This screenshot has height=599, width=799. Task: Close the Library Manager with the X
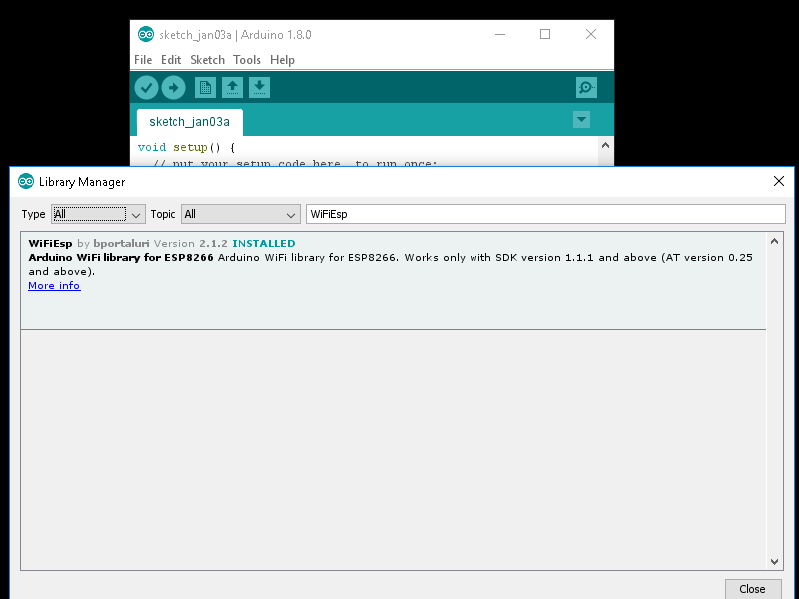779,181
